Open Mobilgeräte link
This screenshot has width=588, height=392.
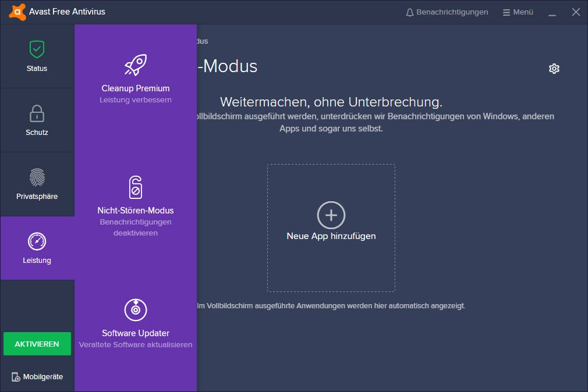pyautogui.click(x=37, y=377)
